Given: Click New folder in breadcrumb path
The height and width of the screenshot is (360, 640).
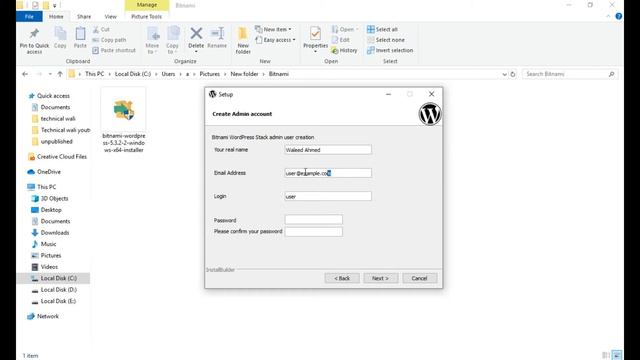Looking at the screenshot, I should (244, 74).
